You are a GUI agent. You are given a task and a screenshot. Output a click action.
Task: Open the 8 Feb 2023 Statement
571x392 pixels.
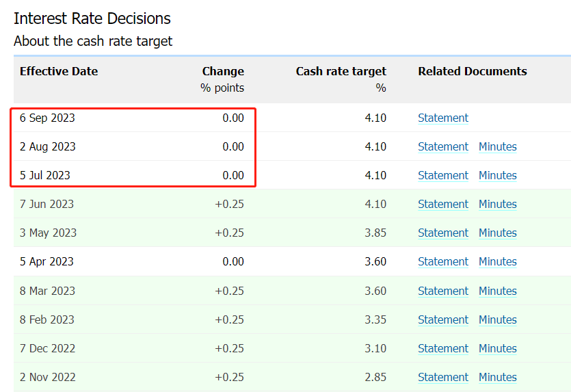[x=443, y=319]
